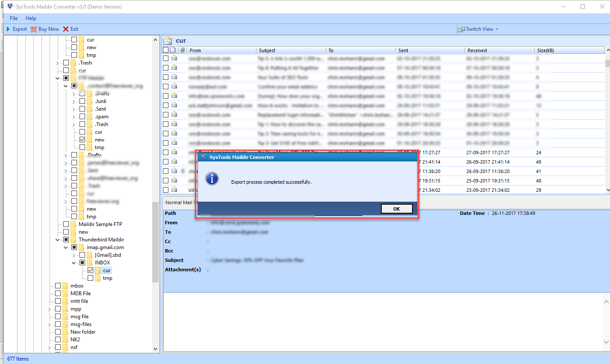
Task: Click the INBOX folder icon
Action: (x=89, y=263)
